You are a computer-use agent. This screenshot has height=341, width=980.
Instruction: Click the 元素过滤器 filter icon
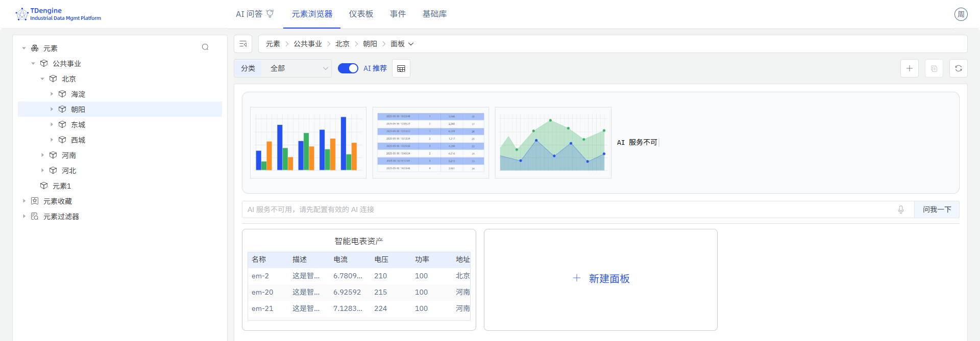35,216
